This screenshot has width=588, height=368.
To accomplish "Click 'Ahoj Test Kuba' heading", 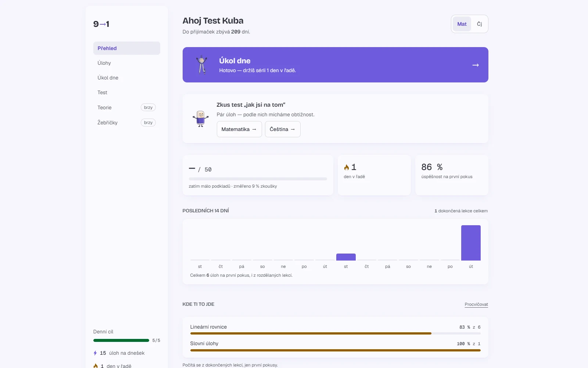I will (x=213, y=21).
